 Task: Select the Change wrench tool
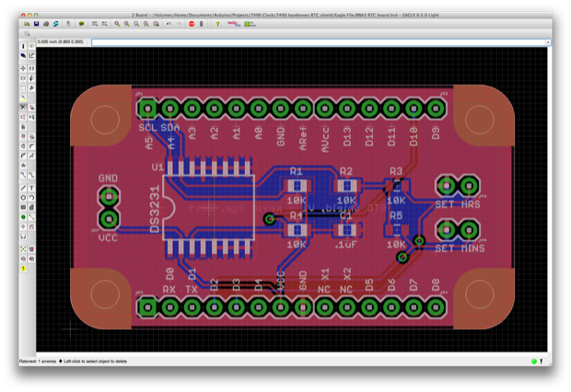coord(31,88)
